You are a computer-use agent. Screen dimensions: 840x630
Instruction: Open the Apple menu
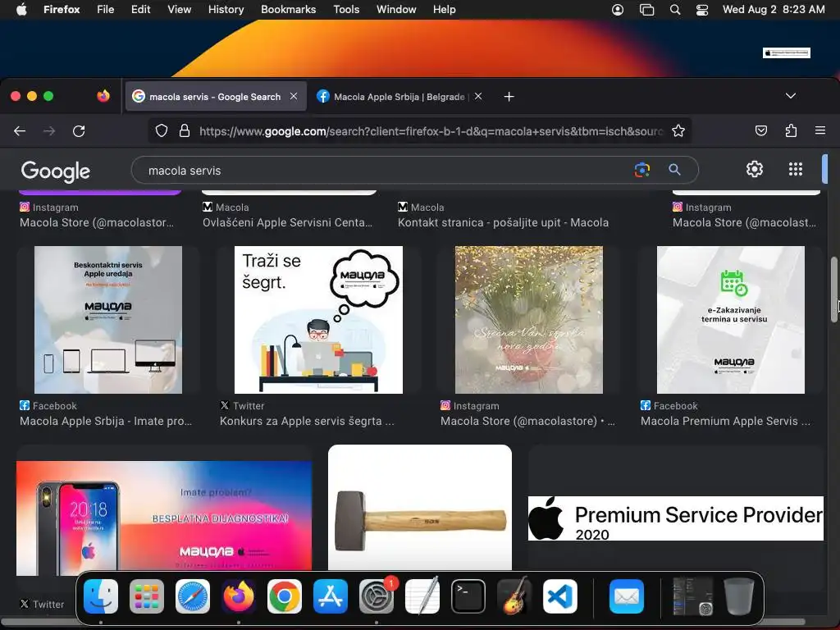coord(21,9)
